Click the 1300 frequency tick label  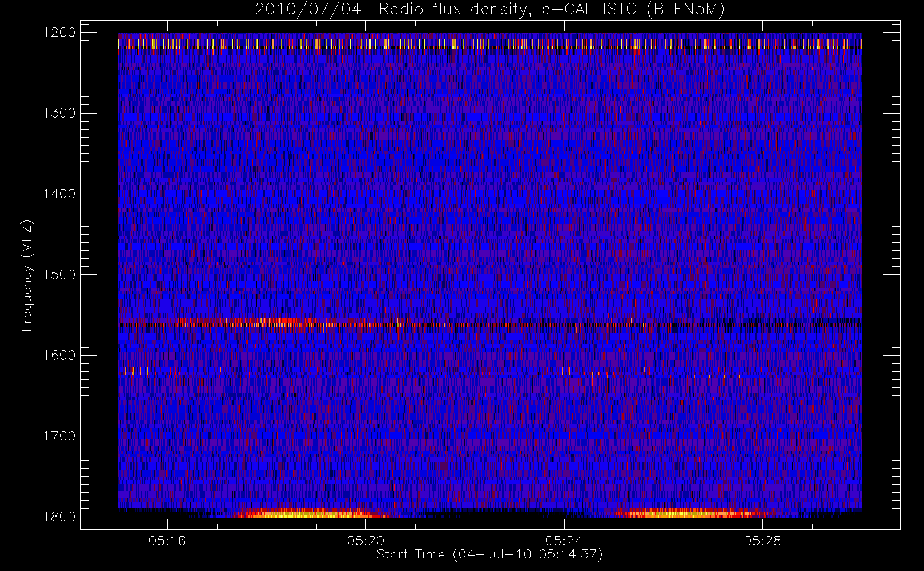tap(59, 113)
